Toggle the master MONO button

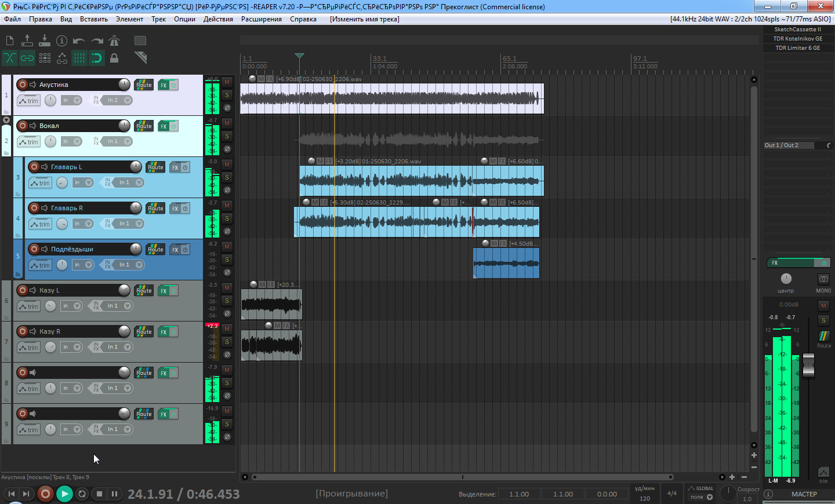coord(823,279)
